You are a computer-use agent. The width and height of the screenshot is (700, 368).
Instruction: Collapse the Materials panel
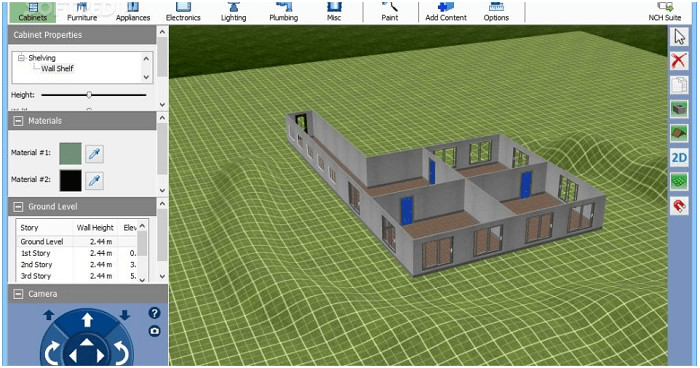[x=18, y=121]
